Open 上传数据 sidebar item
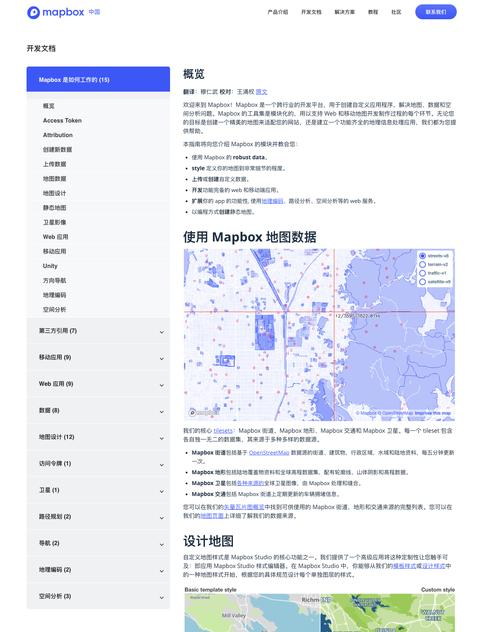Screen dimensions: 480x632 point(54,164)
